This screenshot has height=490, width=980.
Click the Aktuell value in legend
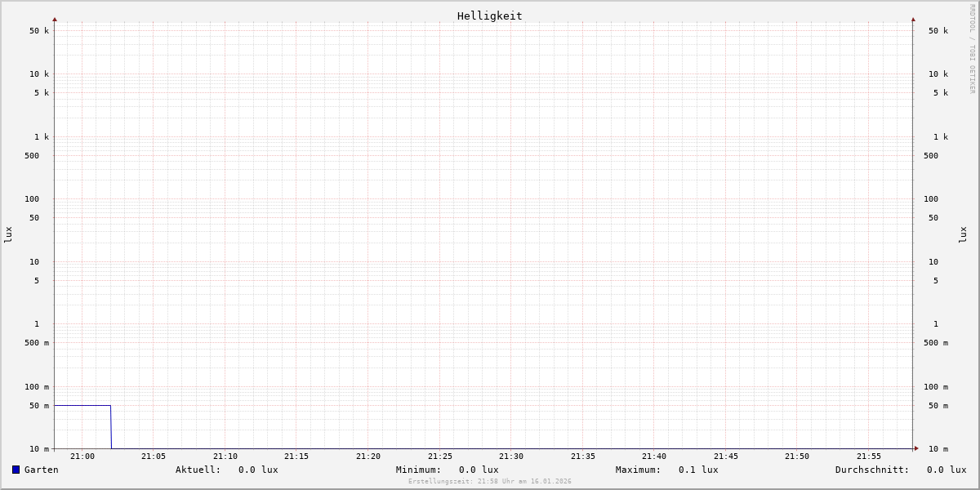[258, 470]
